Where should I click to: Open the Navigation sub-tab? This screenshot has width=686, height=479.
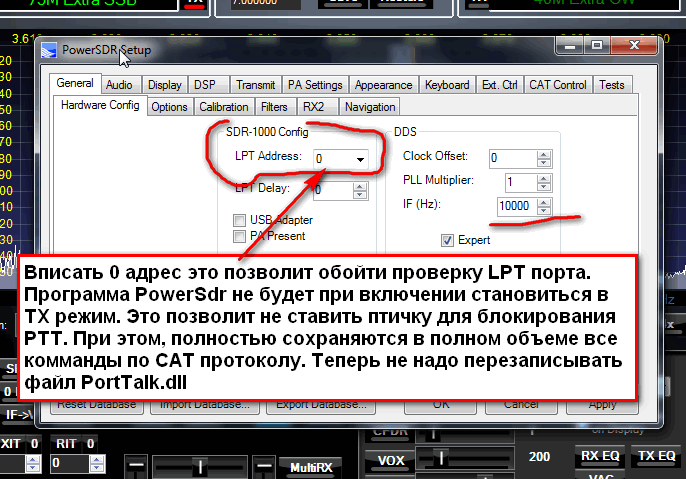370,107
